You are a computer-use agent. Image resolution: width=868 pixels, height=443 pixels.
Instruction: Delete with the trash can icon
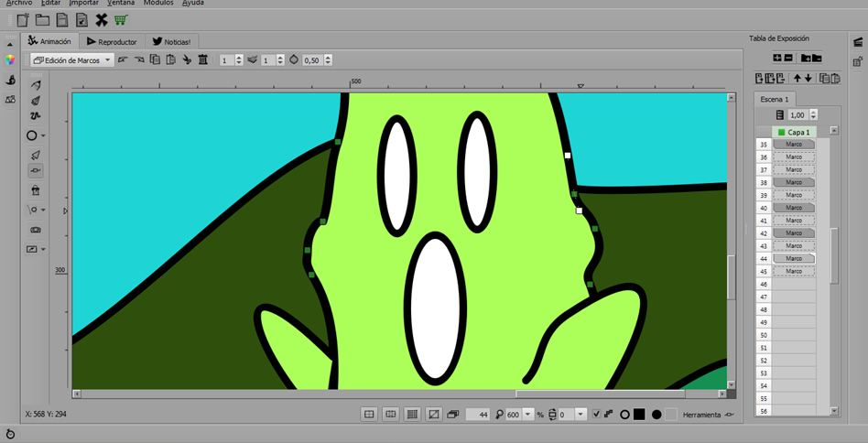click(203, 59)
